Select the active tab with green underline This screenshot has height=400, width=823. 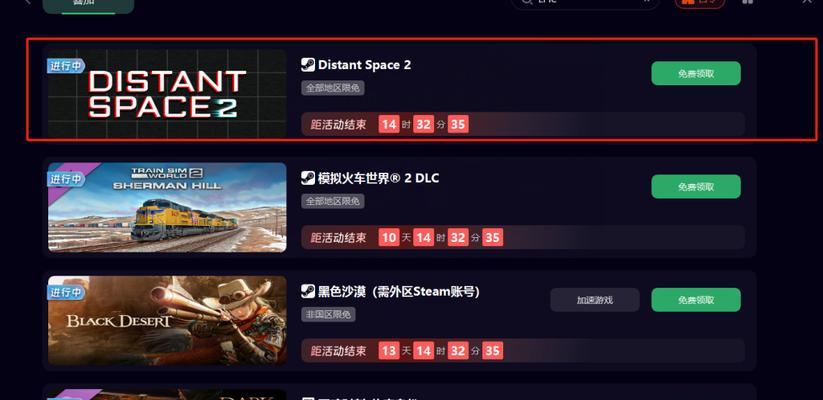click(x=88, y=5)
